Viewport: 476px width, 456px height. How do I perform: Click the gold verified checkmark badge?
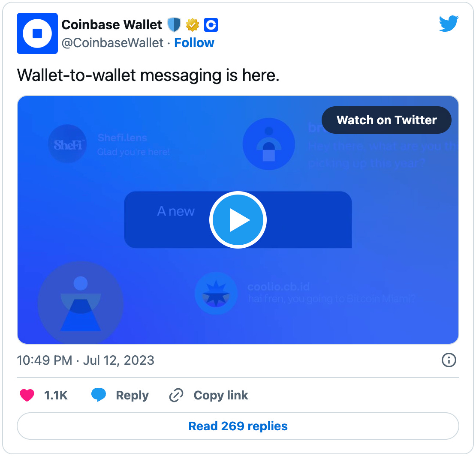193,25
